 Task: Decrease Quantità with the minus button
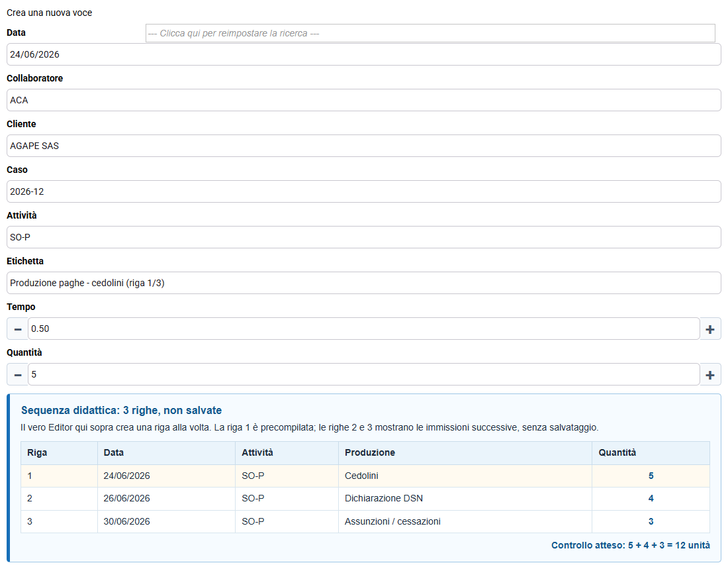(x=18, y=375)
